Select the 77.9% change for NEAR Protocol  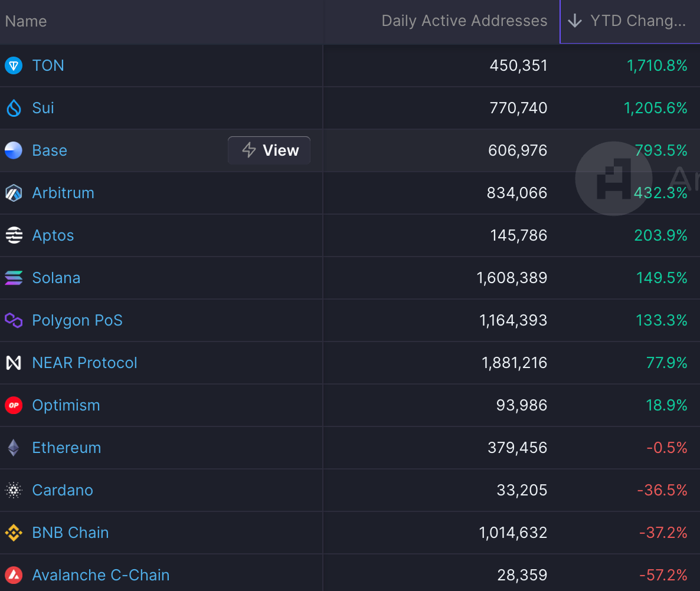point(666,363)
